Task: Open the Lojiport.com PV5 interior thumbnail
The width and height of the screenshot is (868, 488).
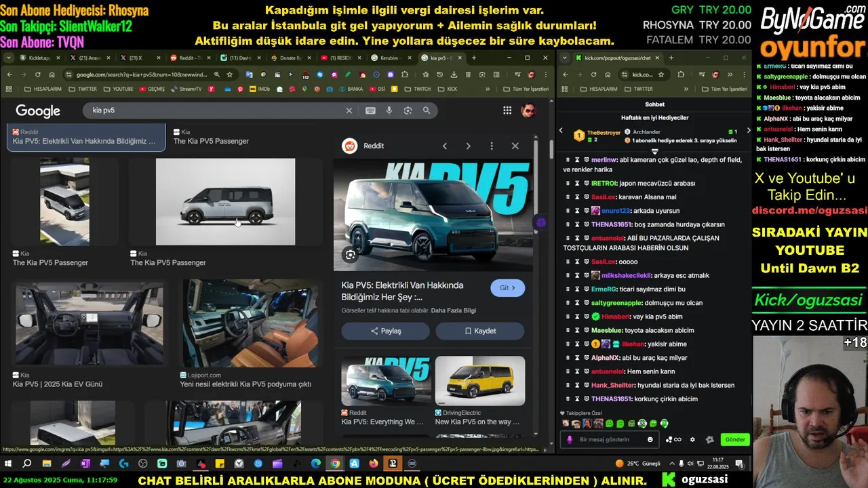Action: point(250,323)
